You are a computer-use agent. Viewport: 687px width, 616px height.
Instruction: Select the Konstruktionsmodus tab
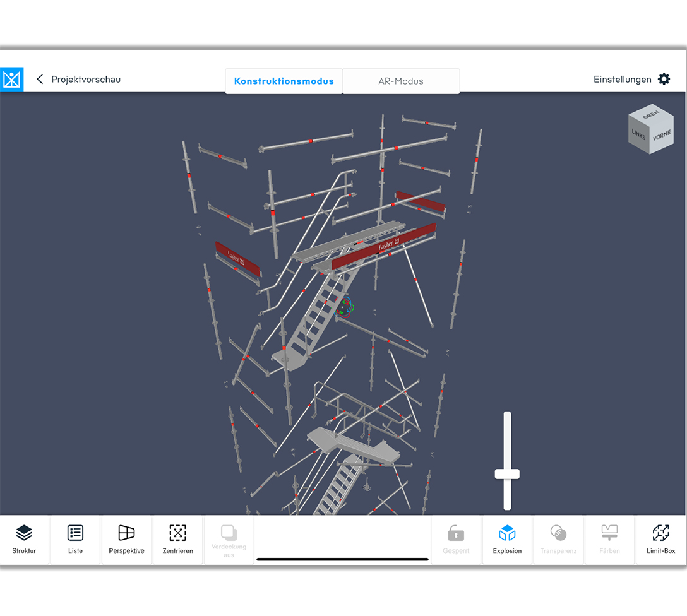pos(284,81)
